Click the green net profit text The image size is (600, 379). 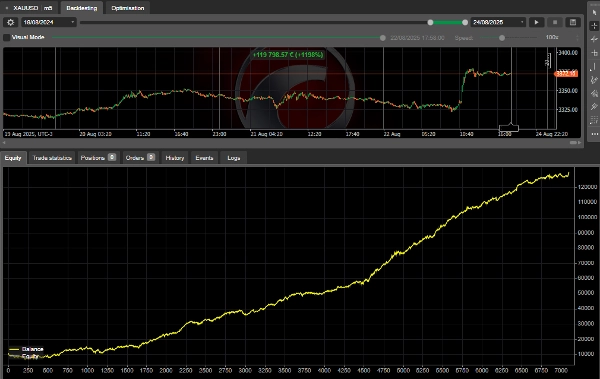288,55
